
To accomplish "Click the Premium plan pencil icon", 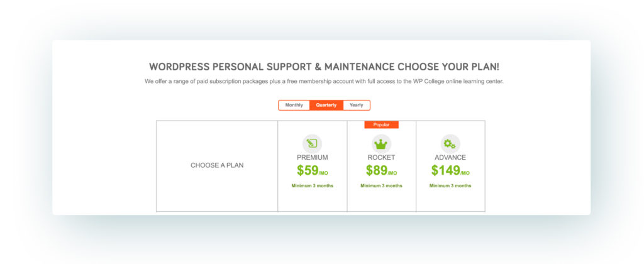I will pos(312,144).
